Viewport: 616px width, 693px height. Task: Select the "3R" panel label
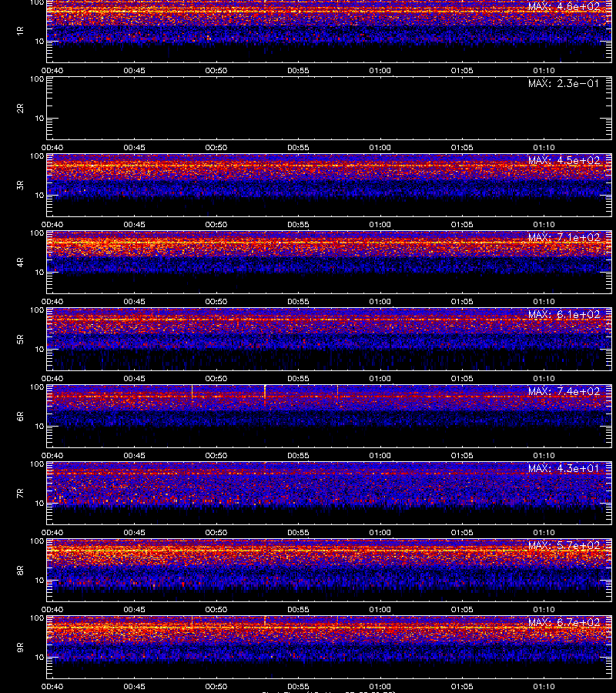tap(20, 185)
